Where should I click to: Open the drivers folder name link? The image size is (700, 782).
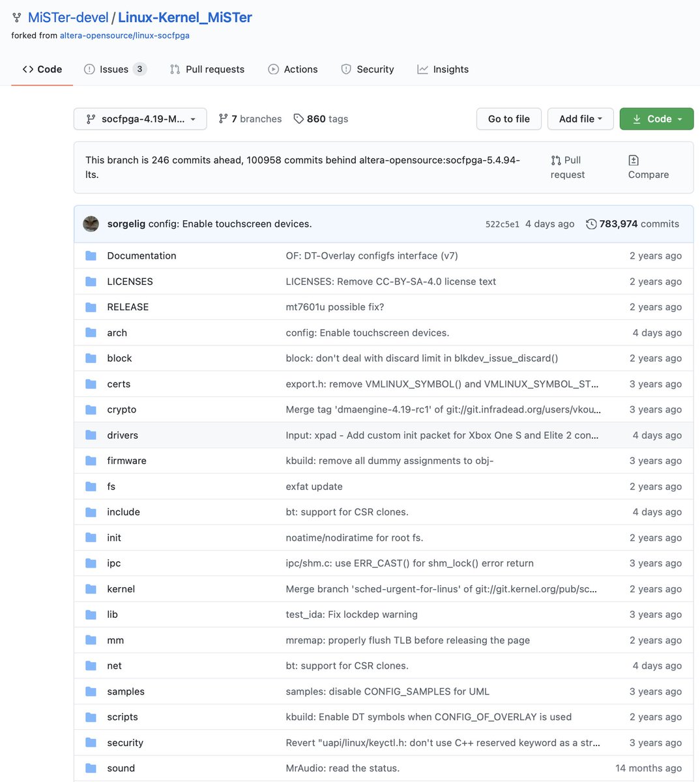pos(123,435)
